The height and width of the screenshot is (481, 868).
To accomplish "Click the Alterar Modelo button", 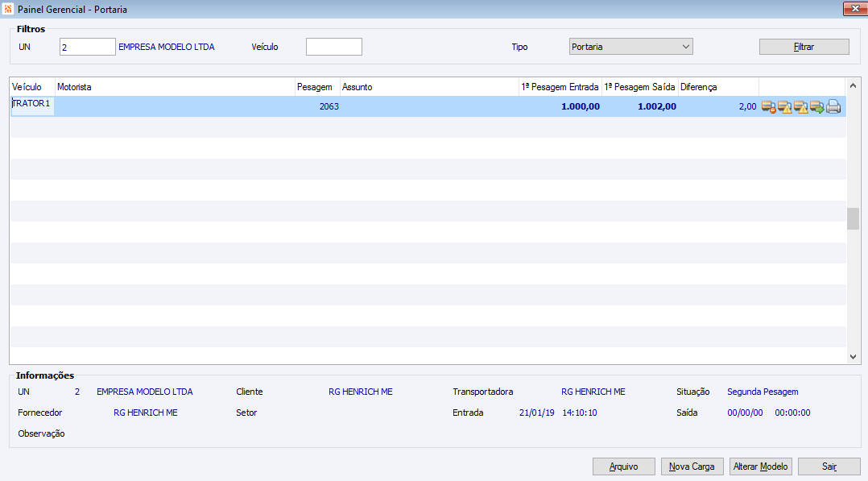I will tap(761, 466).
